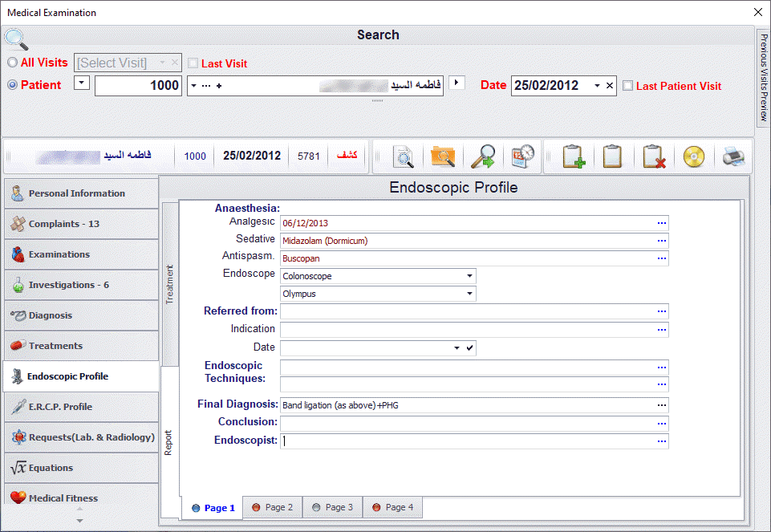Select the All Visits radio button

click(12, 63)
